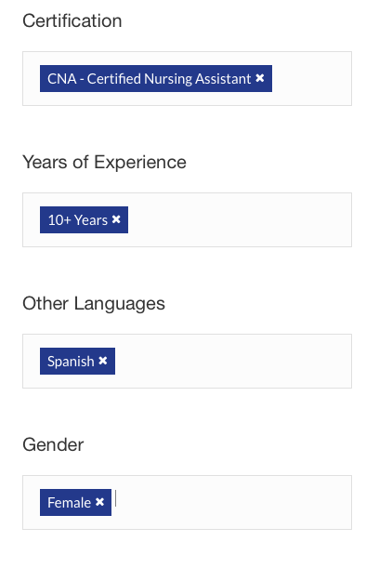Open the Other Languages select box
The height and width of the screenshot is (581, 392).
tap(187, 361)
